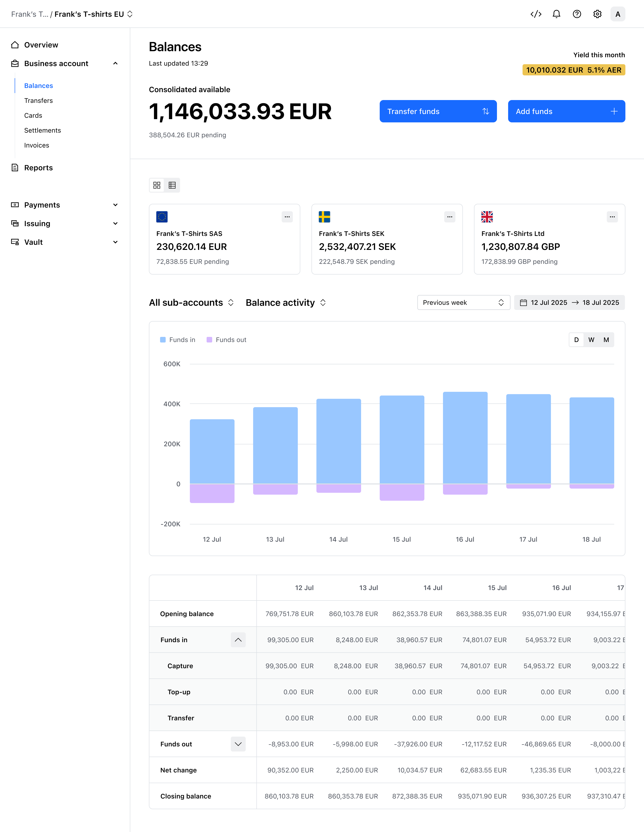Click the Sweden flag icon
This screenshot has width=644, height=832.
click(x=325, y=217)
